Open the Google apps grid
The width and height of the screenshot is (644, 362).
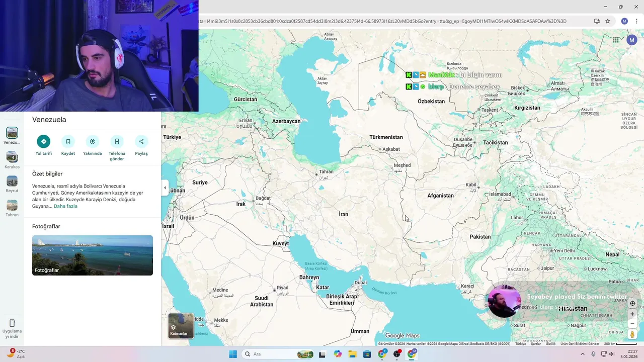(616, 40)
